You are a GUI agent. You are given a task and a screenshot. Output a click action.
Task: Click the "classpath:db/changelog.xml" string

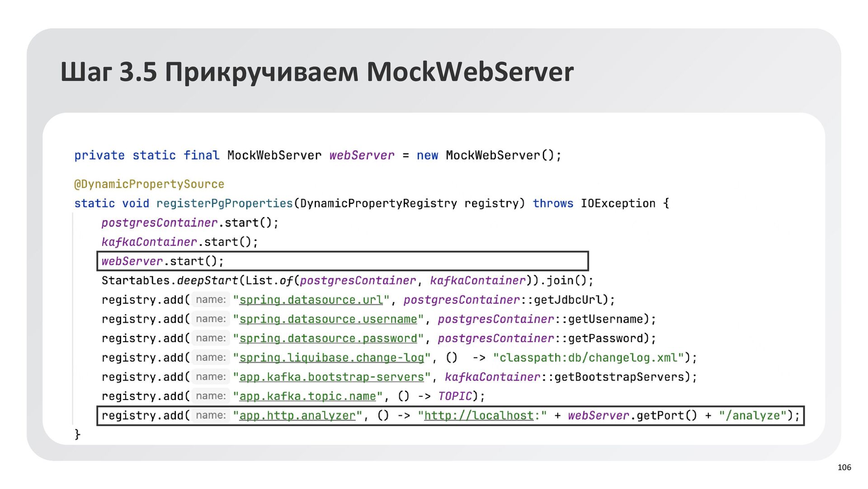(x=588, y=358)
